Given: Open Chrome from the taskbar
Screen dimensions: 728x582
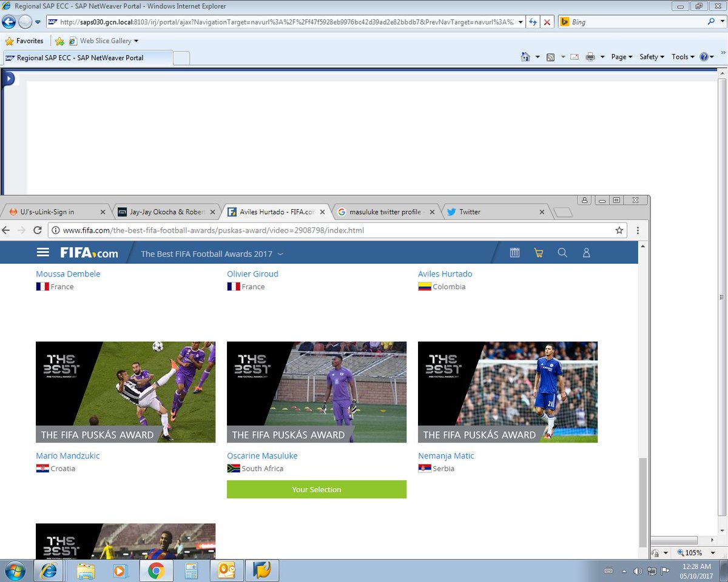Looking at the screenshot, I should [x=156, y=571].
